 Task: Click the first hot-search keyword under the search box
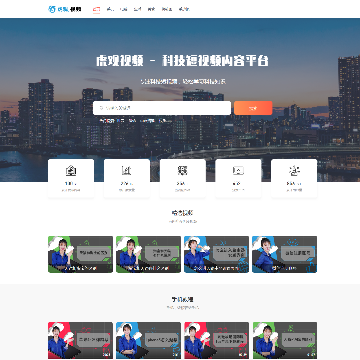121,121
